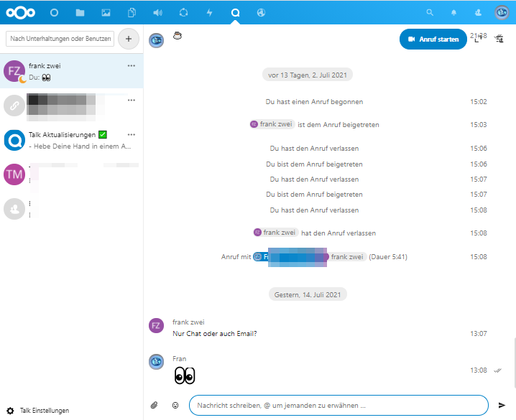Open Talk Einstellungen
The height and width of the screenshot is (420, 516).
pos(43,410)
